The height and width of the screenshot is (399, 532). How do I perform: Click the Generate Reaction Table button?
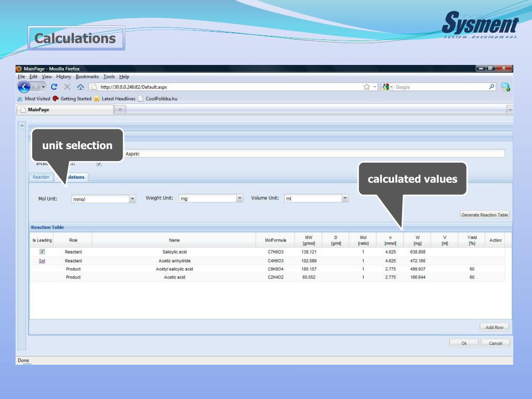tap(485, 215)
